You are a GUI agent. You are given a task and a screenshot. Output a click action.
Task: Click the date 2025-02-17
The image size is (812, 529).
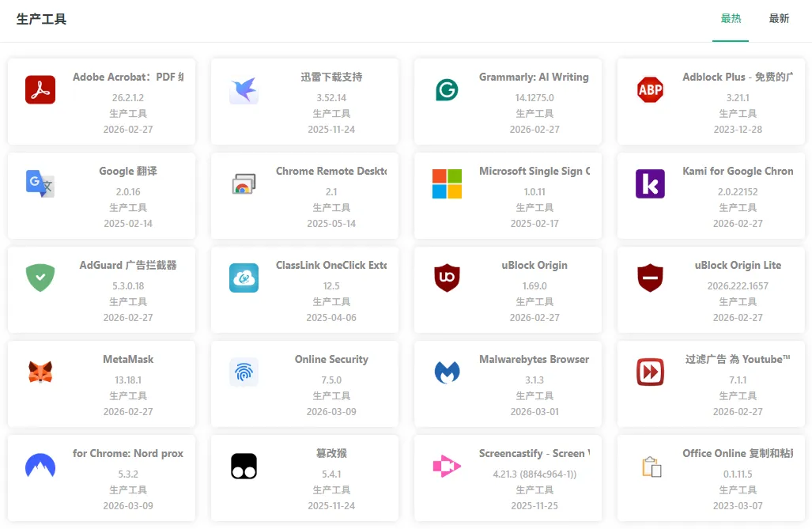pos(534,223)
